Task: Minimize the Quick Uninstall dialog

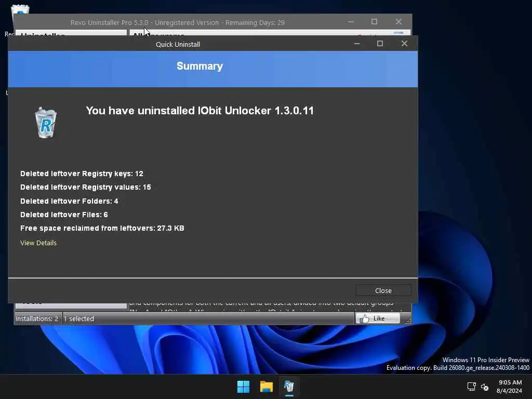Action: pos(356,44)
